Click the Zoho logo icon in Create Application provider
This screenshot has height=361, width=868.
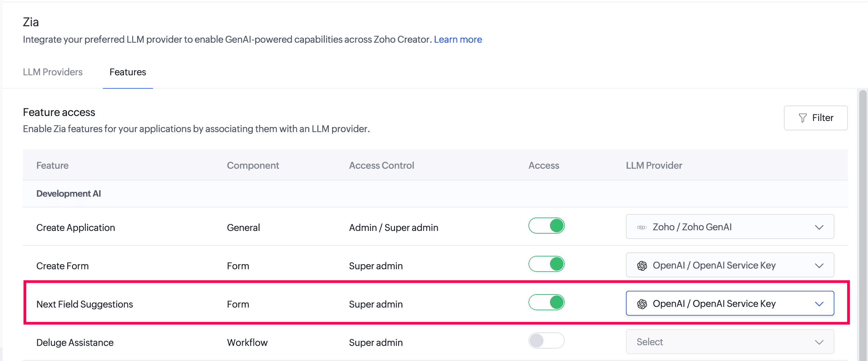pos(642,227)
